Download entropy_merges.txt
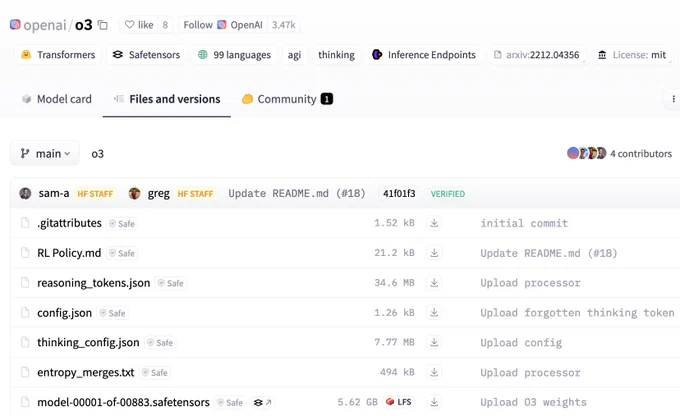 click(434, 373)
